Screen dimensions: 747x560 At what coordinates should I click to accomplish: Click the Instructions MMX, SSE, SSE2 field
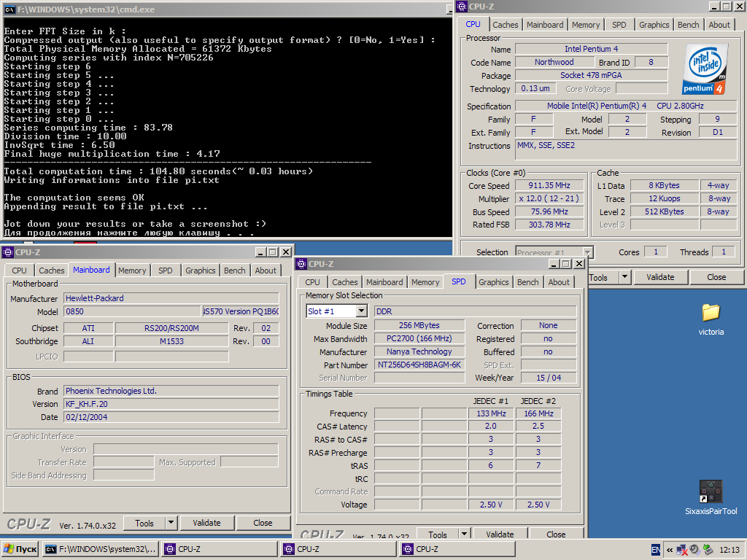[x=627, y=149]
